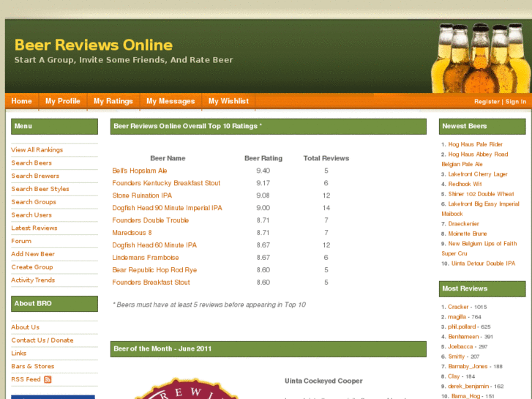This screenshot has width=532, height=399.
Task: Open Bear Republic Hop Rod Rye link
Action: [154, 270]
